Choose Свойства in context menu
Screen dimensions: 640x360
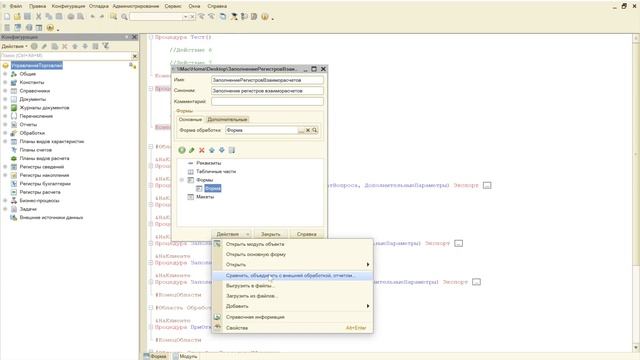(x=292, y=328)
